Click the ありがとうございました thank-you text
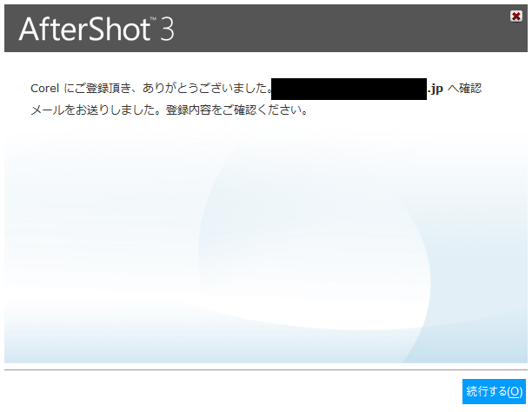The height and width of the screenshot is (412, 532). pyautogui.click(x=207, y=89)
